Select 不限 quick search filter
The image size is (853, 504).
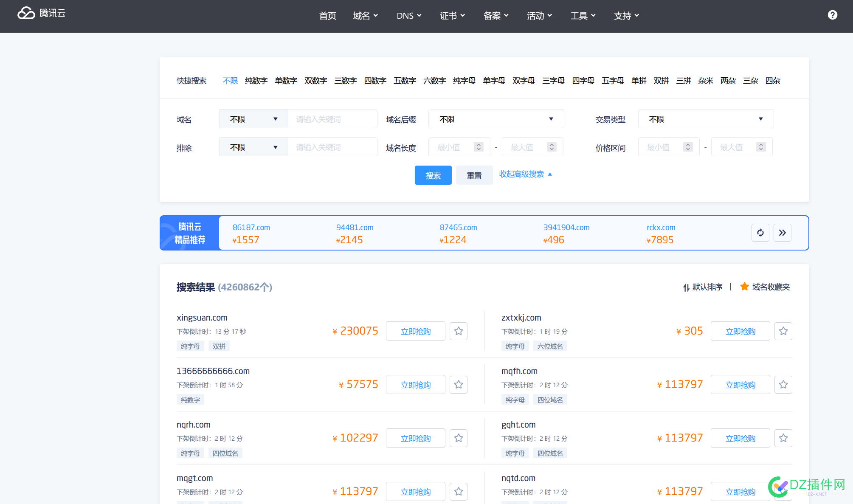click(x=230, y=81)
